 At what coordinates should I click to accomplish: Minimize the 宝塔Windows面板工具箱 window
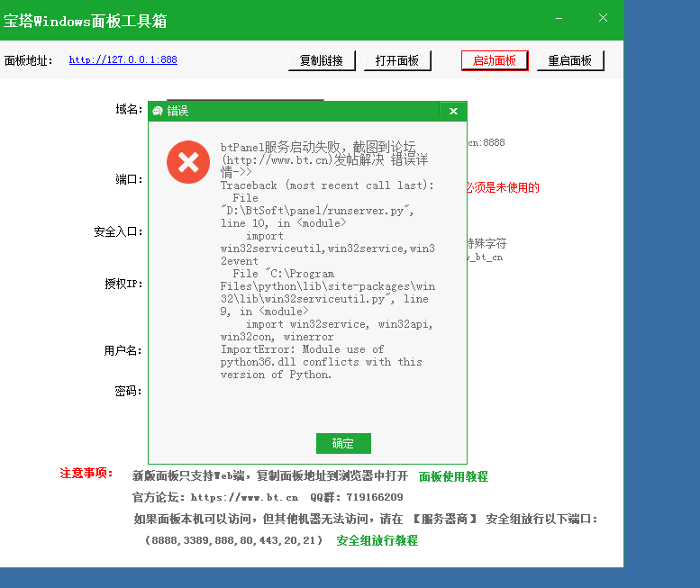pos(559,18)
